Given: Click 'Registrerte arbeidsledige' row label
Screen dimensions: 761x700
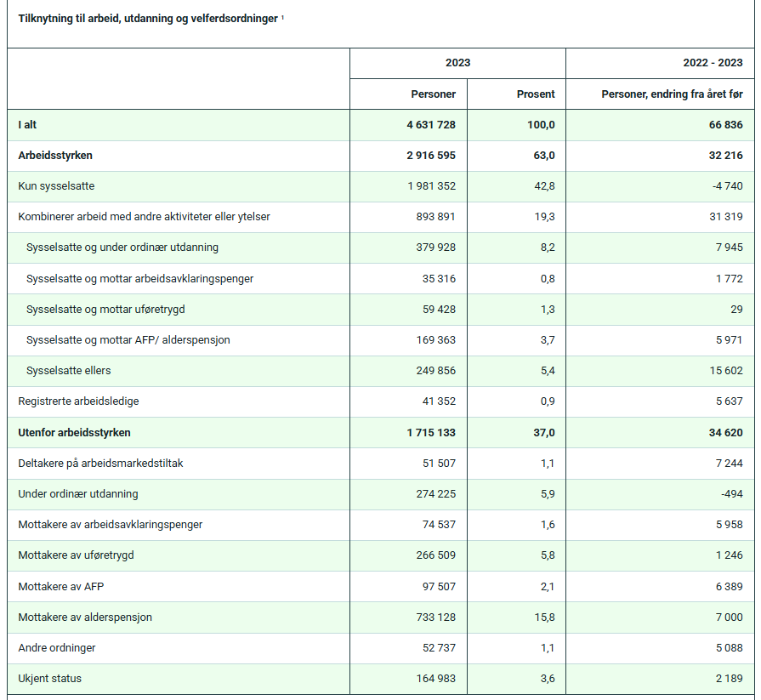Looking at the screenshot, I should tap(78, 401).
